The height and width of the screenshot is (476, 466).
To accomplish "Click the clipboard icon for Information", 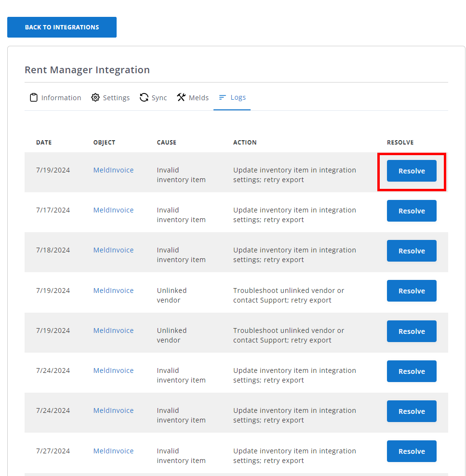I will (33, 98).
